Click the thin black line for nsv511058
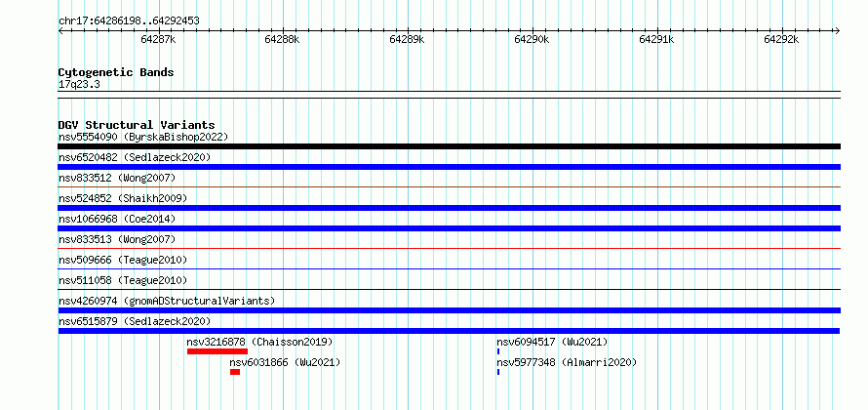 click(449, 289)
